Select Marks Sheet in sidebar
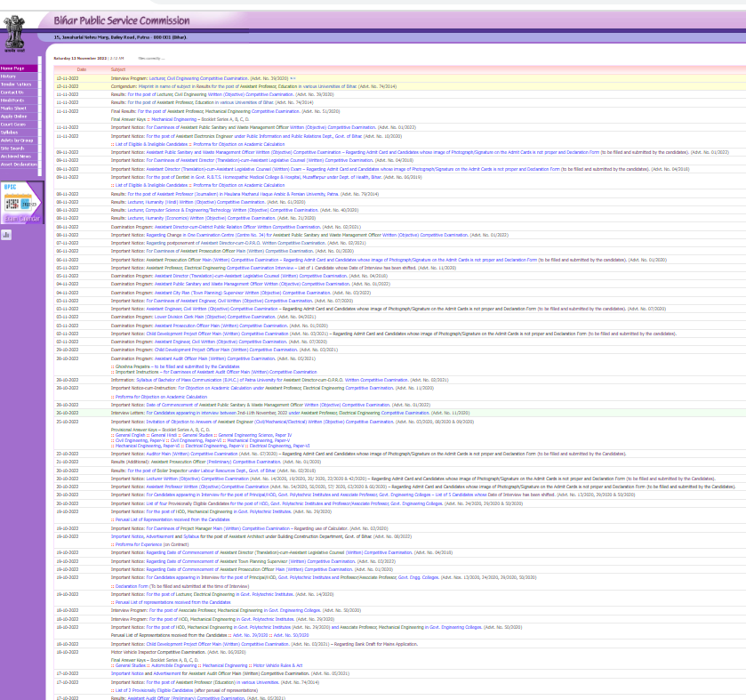The height and width of the screenshot is (700, 746). coord(13,109)
